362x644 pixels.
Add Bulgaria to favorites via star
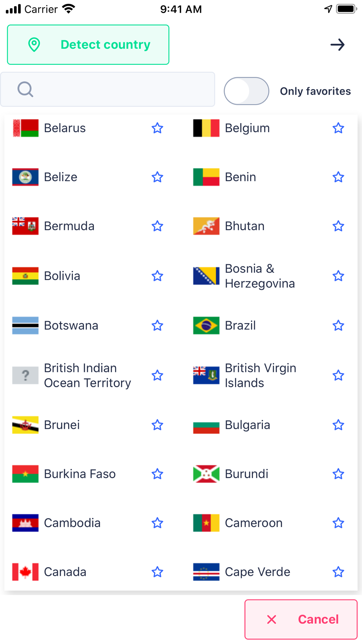(x=338, y=425)
